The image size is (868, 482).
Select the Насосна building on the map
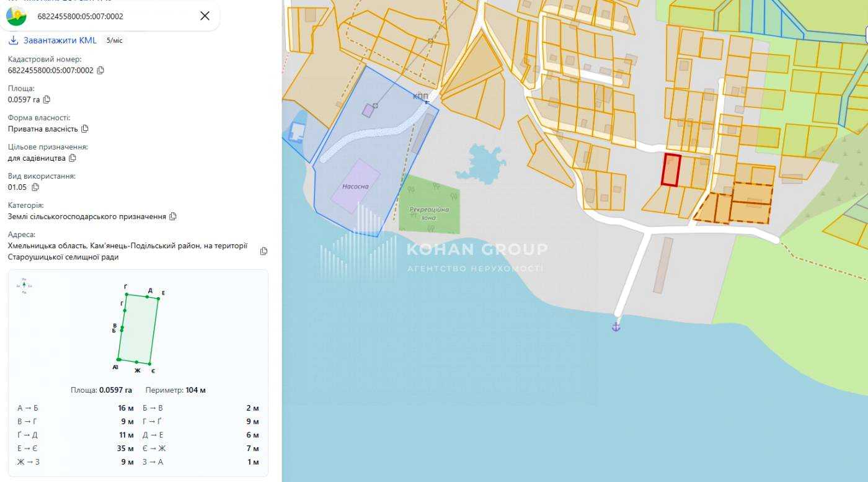click(x=355, y=185)
